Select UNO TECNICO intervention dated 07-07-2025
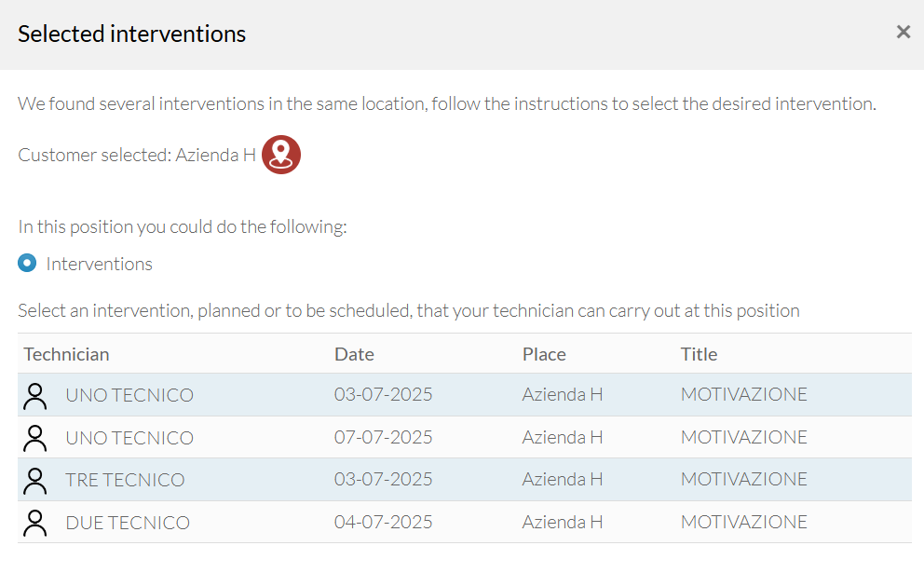 coord(465,437)
